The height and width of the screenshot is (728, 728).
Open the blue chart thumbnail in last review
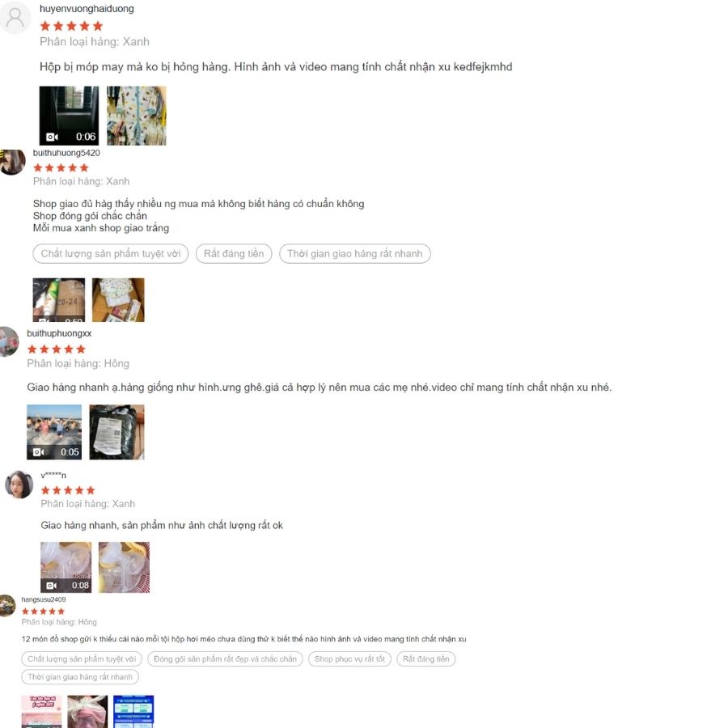[x=133, y=711]
